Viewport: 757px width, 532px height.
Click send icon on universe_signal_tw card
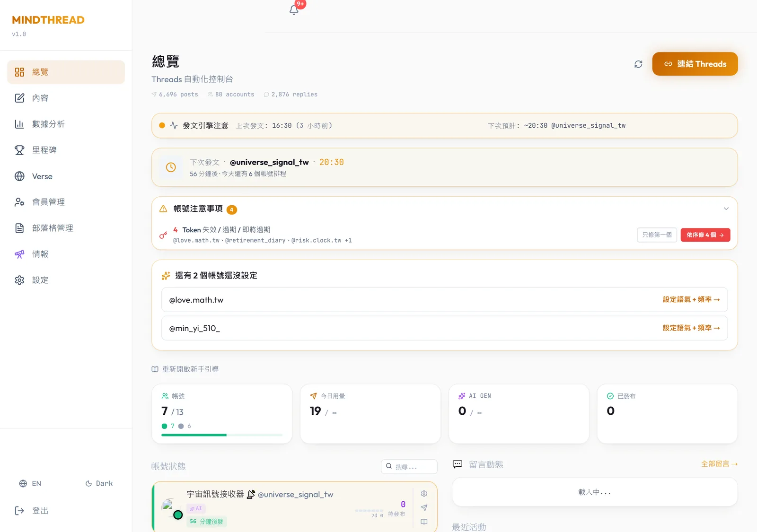pyautogui.click(x=424, y=508)
